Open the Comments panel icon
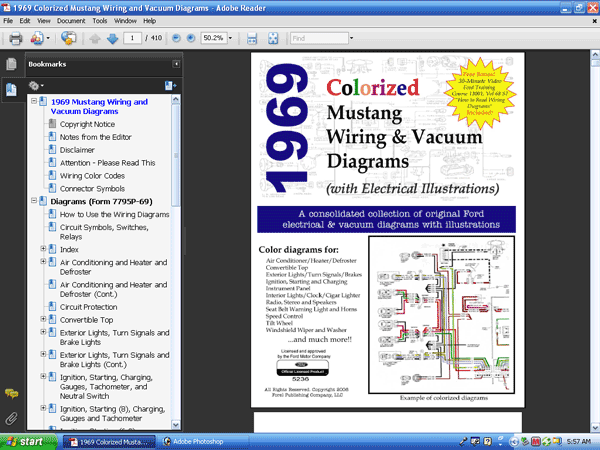 11,393
